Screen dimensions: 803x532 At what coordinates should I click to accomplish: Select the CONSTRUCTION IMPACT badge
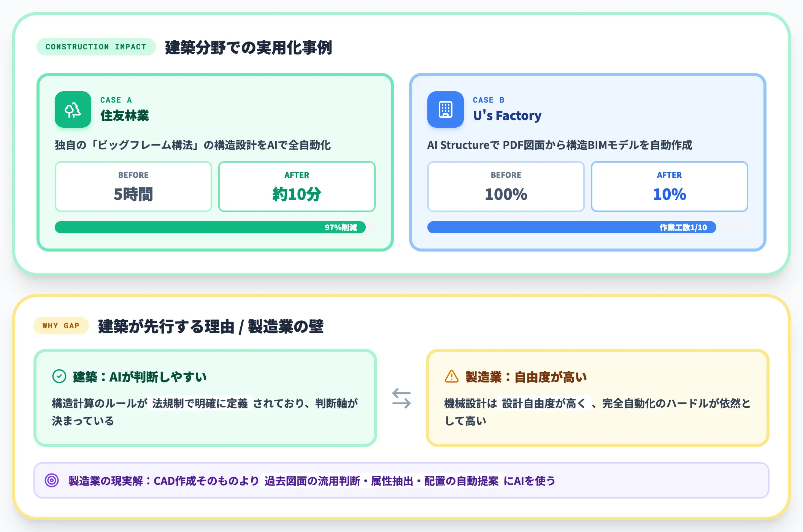[x=96, y=47]
